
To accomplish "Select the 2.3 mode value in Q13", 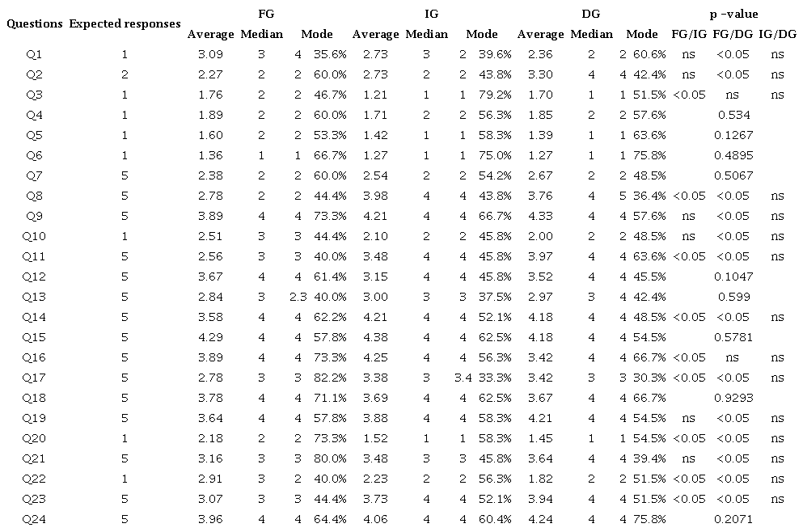I will pyautogui.click(x=298, y=296).
